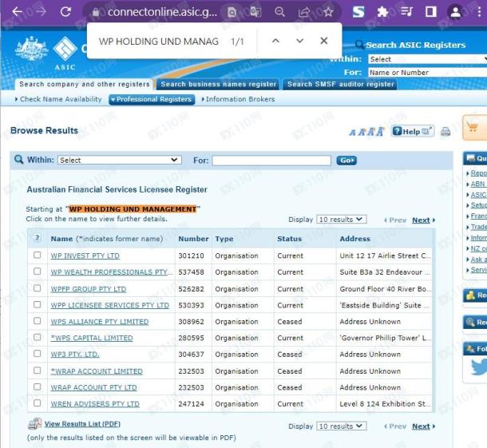
Task: Tick checkbox for WP3 PTY. LTD.
Action: point(38,354)
